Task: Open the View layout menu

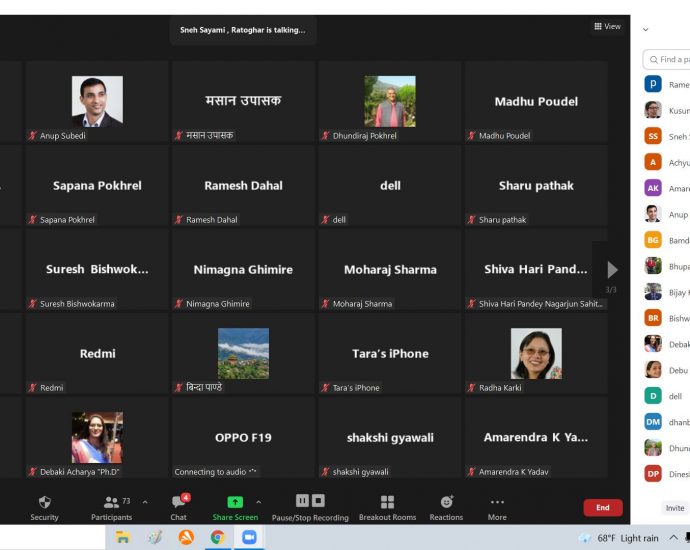Action: coord(607,26)
